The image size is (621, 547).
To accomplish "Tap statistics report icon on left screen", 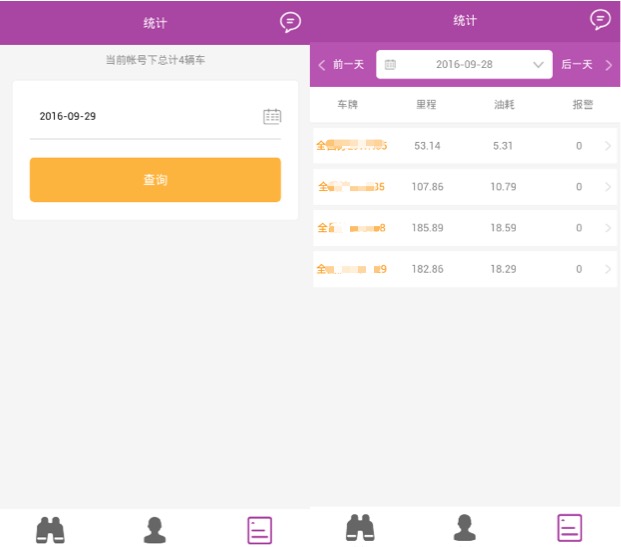I will click(260, 529).
